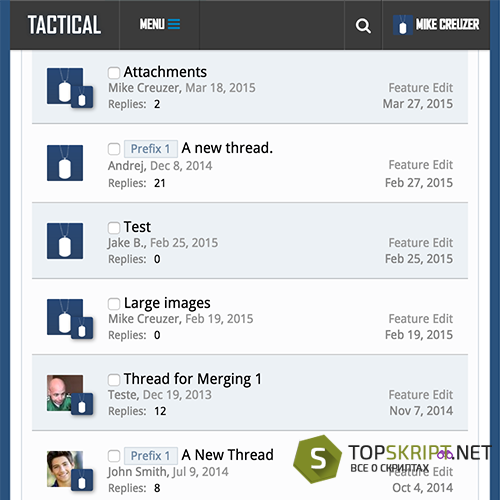Check the Thread for Merging 1 checkbox
The image size is (500, 500).
point(114,380)
